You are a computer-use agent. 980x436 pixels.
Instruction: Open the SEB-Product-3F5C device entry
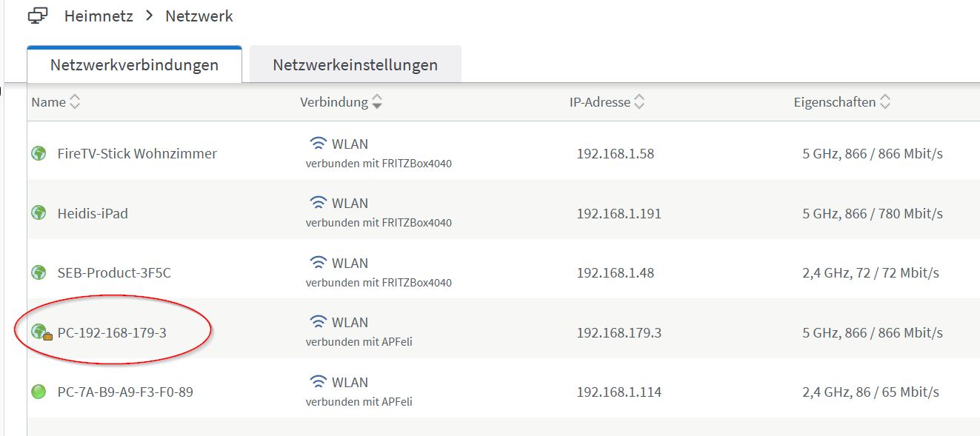coord(114,273)
